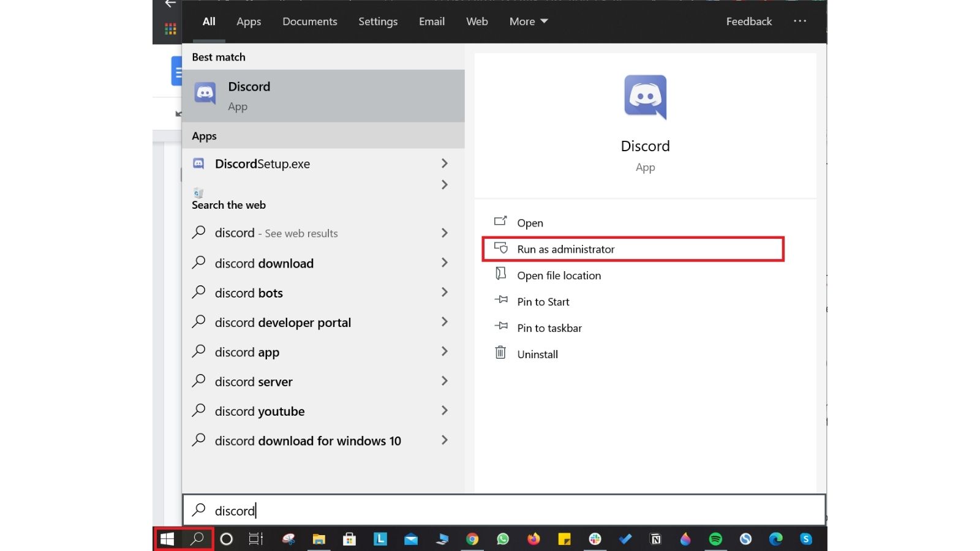Screen dimensions: 980x551
Task: Click Open file location for Discord
Action: (559, 275)
